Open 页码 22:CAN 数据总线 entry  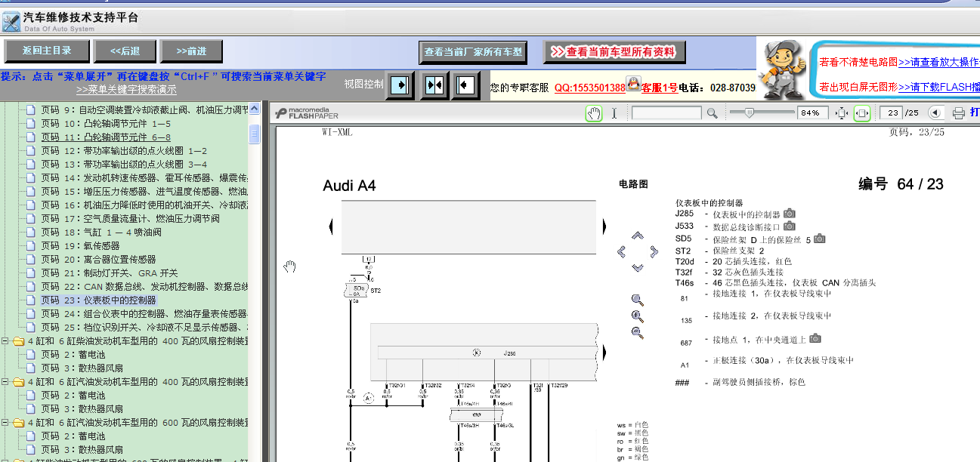click(144, 286)
